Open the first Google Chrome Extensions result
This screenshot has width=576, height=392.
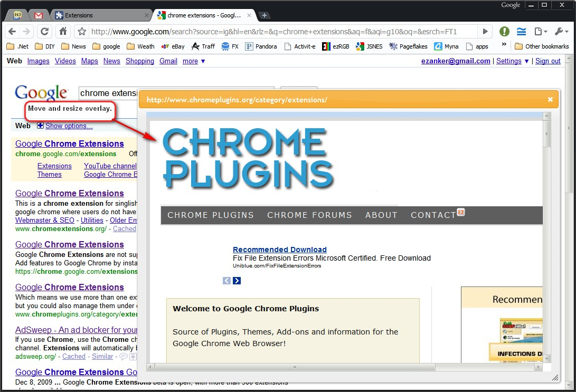coord(70,144)
